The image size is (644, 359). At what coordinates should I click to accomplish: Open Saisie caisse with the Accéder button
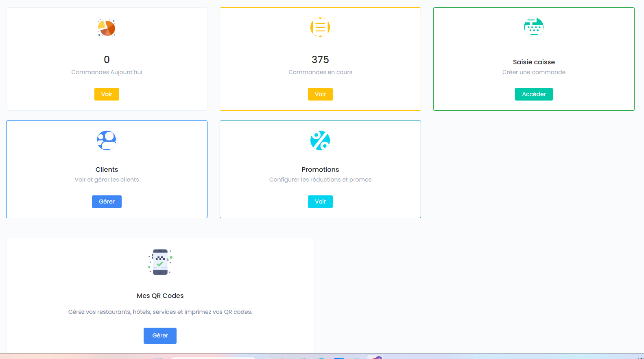(534, 94)
